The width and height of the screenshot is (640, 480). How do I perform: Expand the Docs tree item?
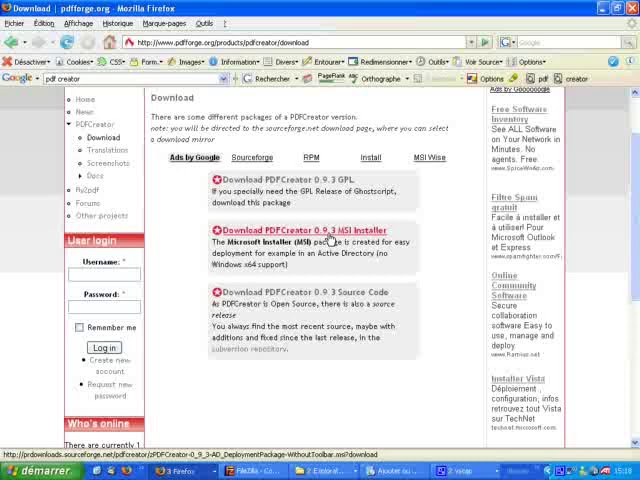80,176
